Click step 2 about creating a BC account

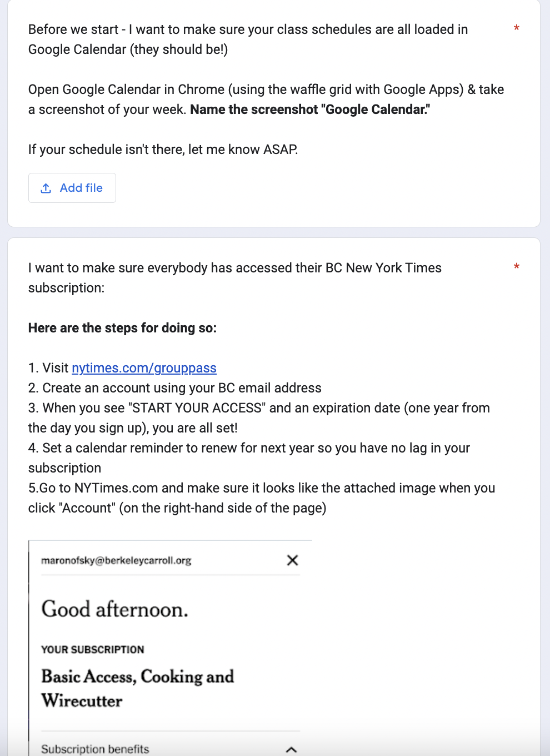tap(175, 388)
